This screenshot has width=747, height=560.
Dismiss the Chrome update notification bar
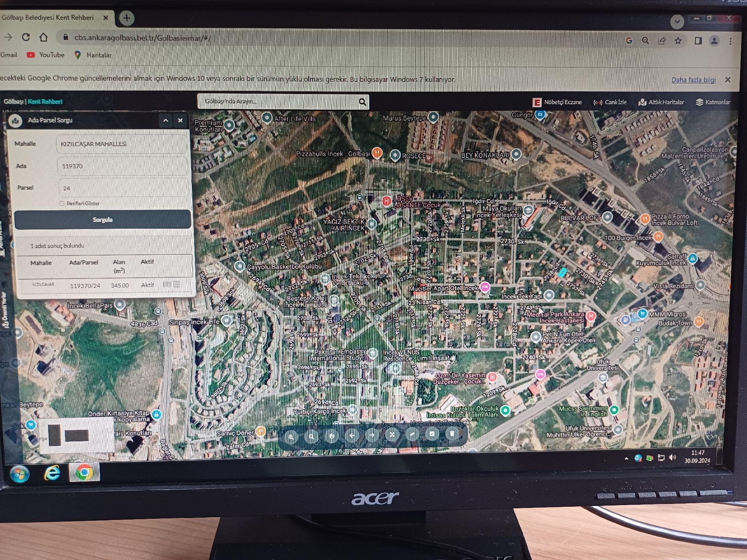point(728,80)
